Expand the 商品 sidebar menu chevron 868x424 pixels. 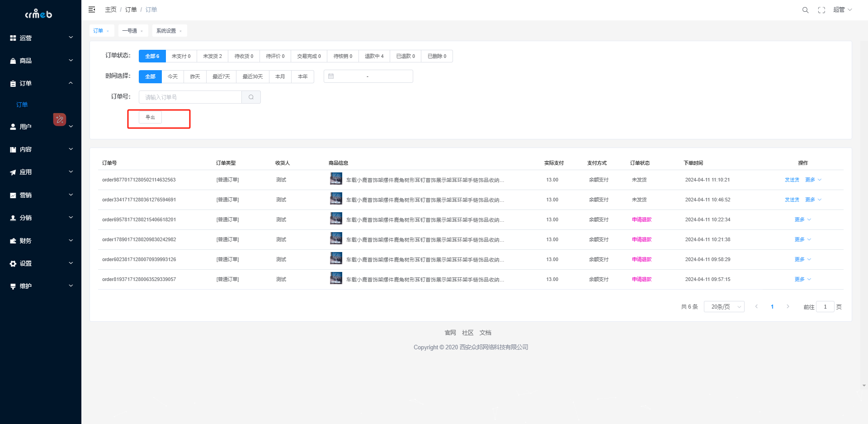point(71,60)
